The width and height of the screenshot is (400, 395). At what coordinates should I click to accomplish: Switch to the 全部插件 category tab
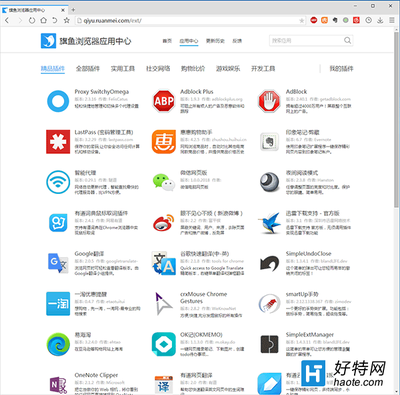pos(88,69)
